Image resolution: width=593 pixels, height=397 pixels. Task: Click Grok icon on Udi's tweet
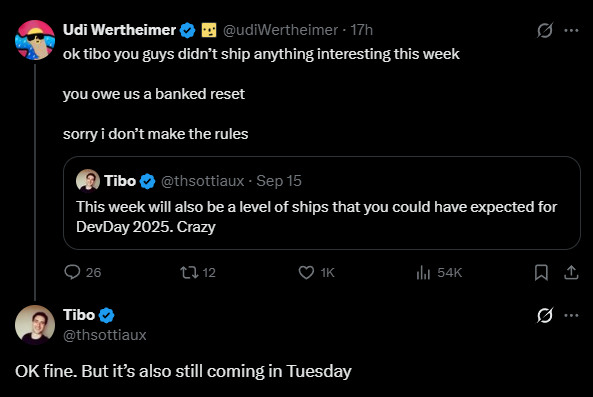coord(545,30)
